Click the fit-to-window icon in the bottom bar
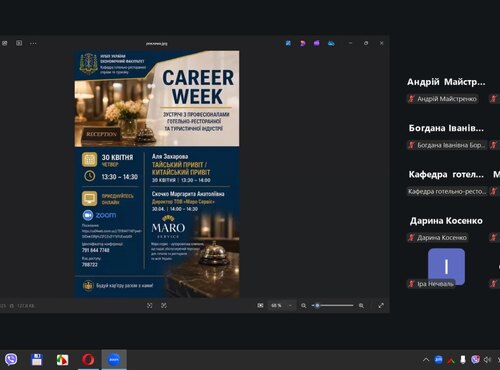The image size is (500, 370). point(150,305)
